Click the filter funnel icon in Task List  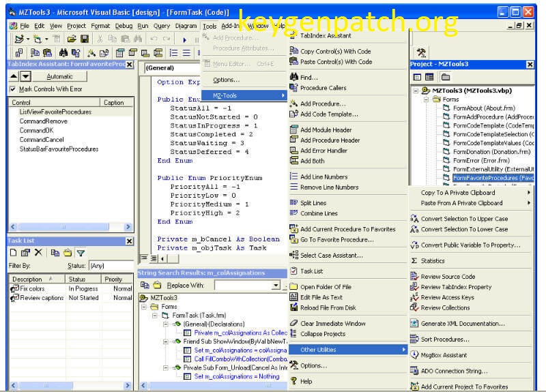coord(81,253)
